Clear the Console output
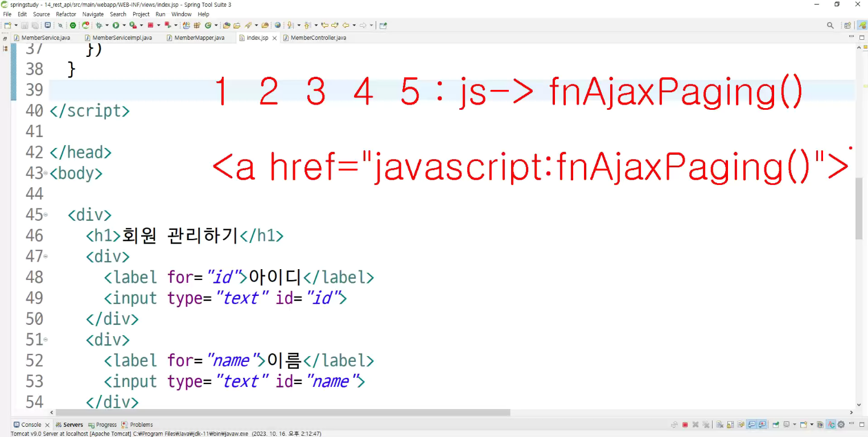The width and height of the screenshot is (868, 437). coord(720,424)
